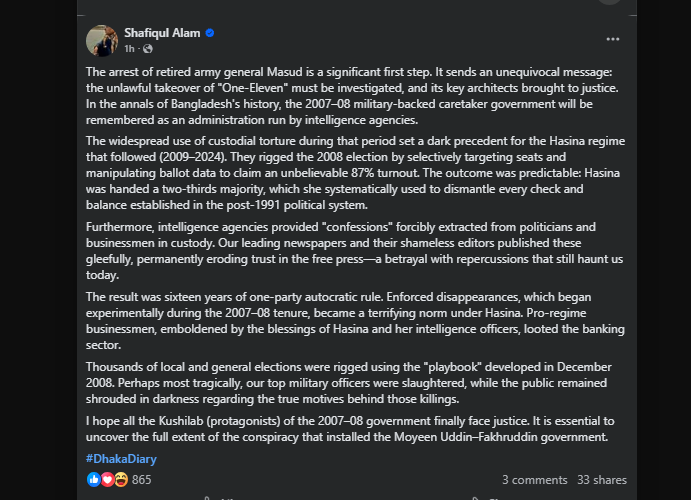Click the Haha reaction emoji icon
Screen dimensions: 691x500
pos(120,480)
